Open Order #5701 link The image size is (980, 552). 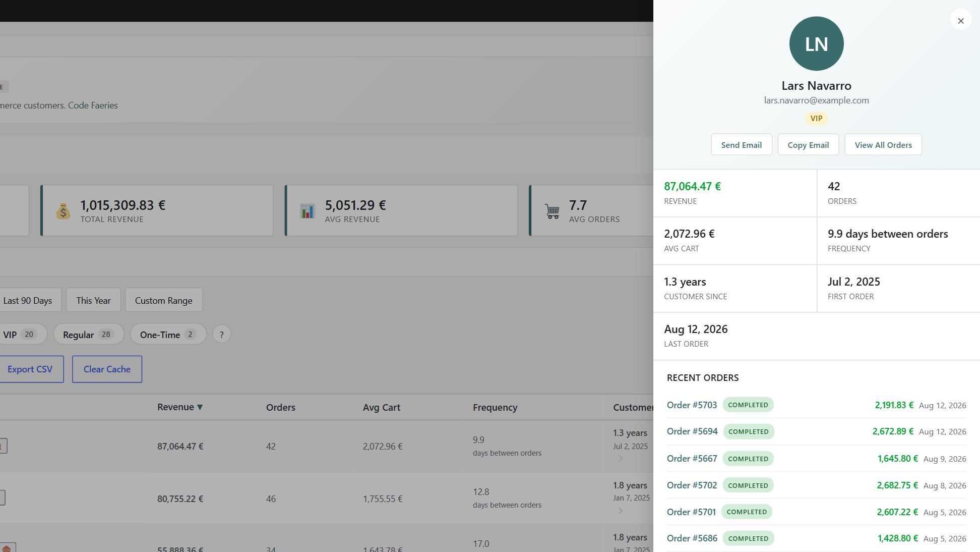(x=691, y=512)
